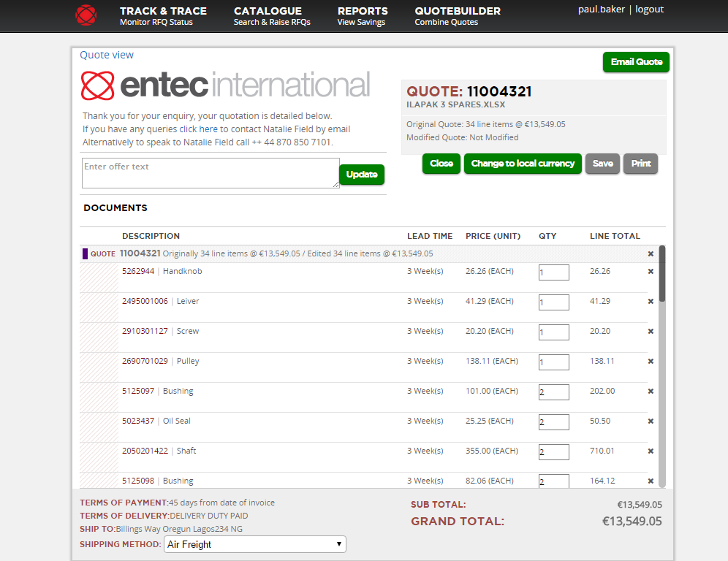Delete the Shaft line item

coord(651,451)
